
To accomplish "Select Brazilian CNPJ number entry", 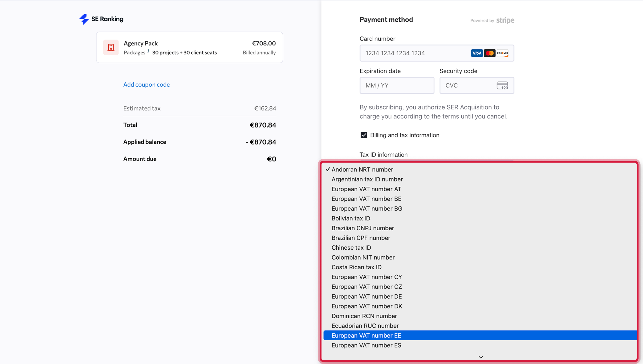I will click(362, 228).
